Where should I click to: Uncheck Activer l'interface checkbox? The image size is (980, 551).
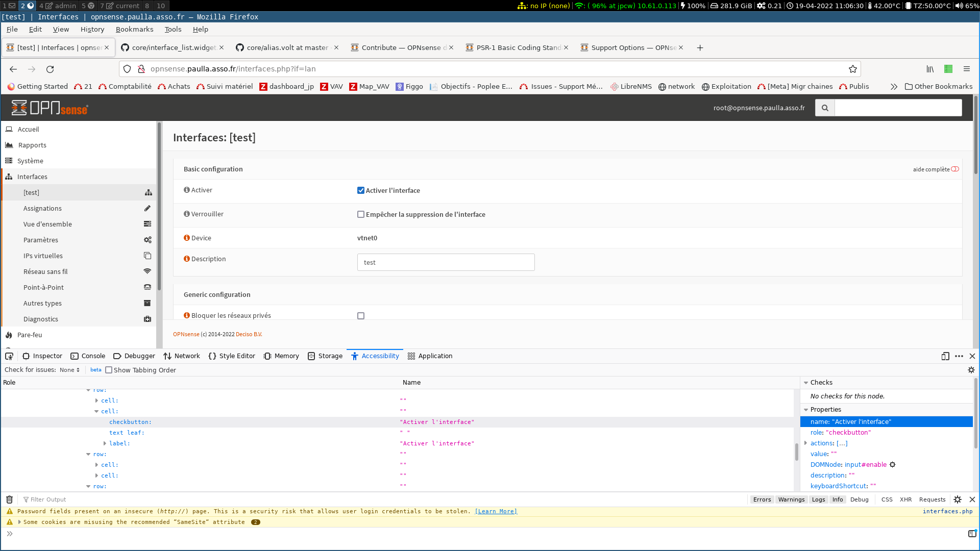pyautogui.click(x=361, y=190)
